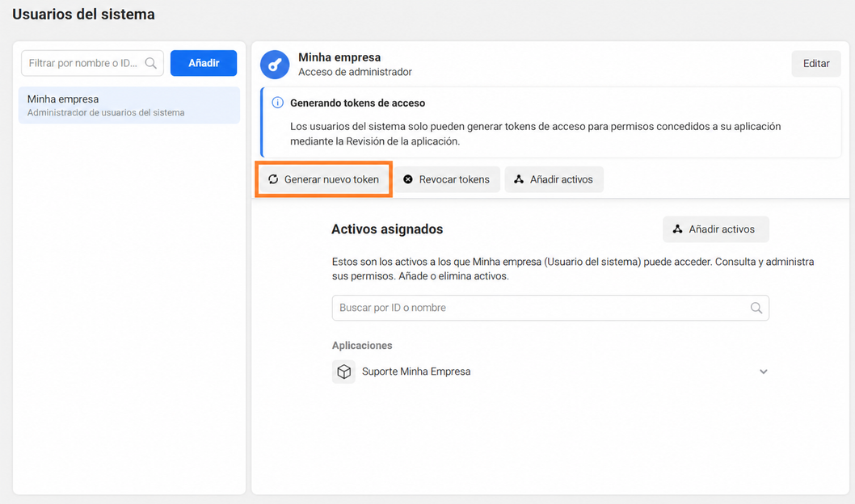The width and height of the screenshot is (855, 504).
Task: Expand the Suporte Minha Empresa chevron
Action: pyautogui.click(x=764, y=372)
